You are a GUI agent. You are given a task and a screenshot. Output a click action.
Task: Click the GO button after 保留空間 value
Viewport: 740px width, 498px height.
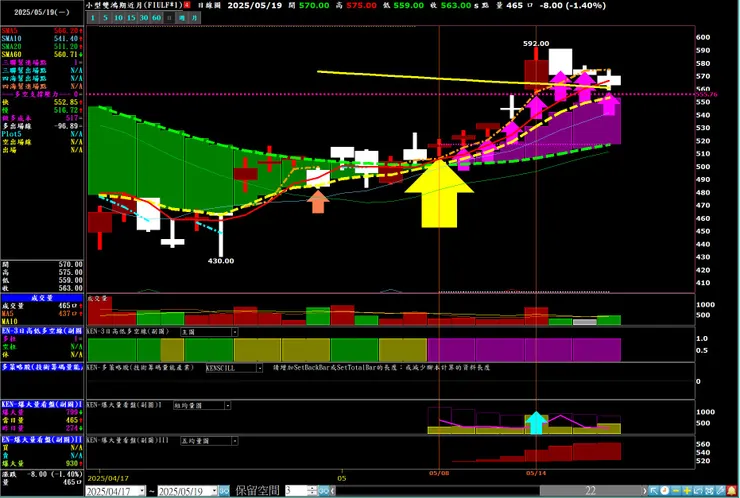coord(323,491)
